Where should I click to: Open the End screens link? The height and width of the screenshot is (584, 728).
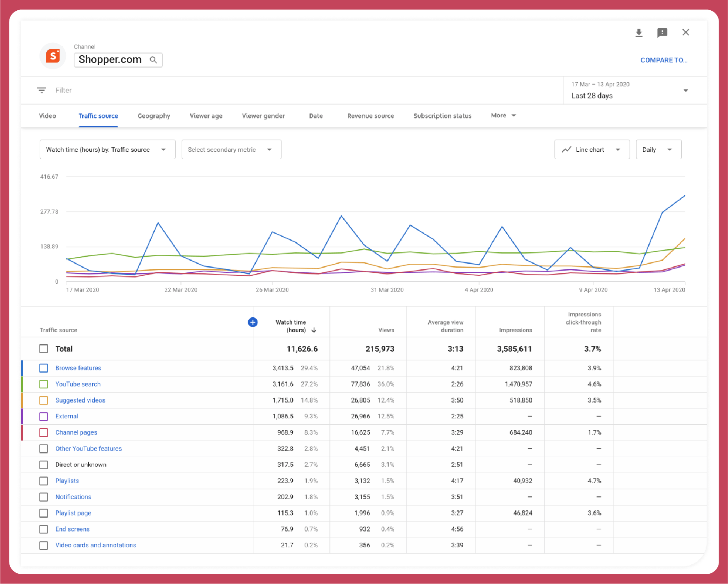(x=72, y=529)
